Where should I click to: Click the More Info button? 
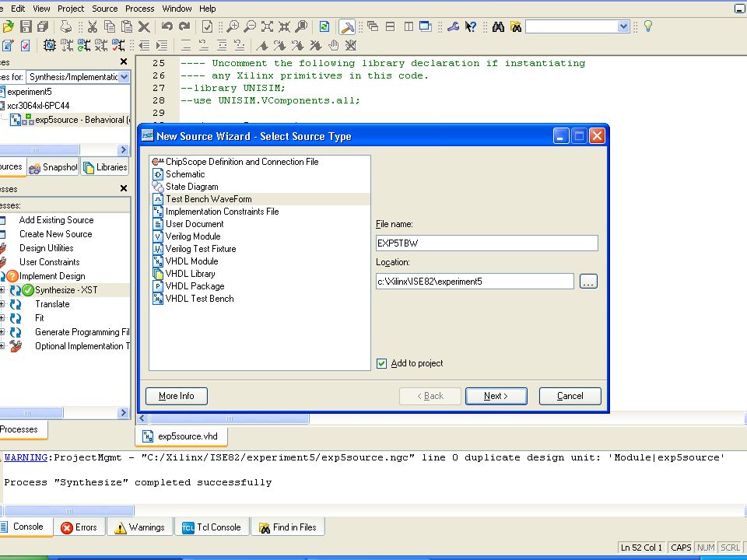(x=177, y=396)
